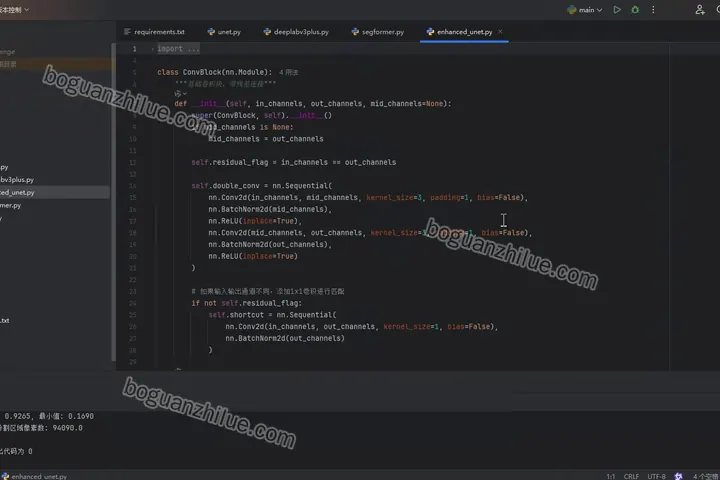Screen dimensions: 720x480
Task: Change the UTF-8 file encoding
Action: tap(656, 476)
